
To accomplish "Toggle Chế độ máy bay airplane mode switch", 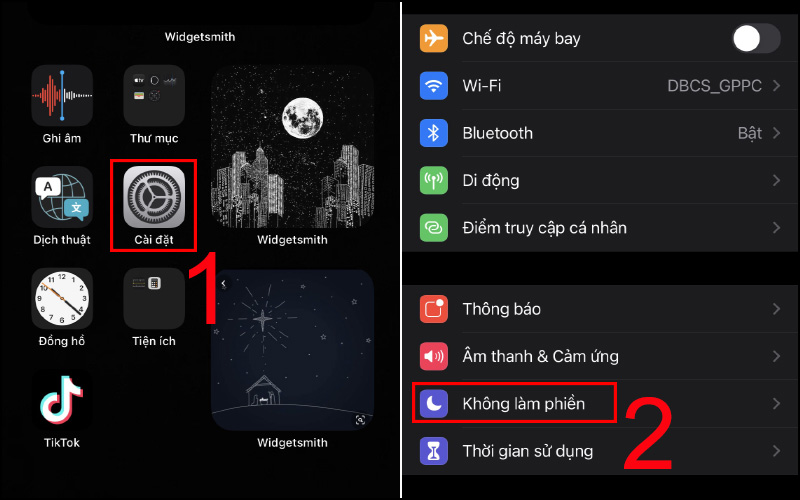I will coord(757,38).
